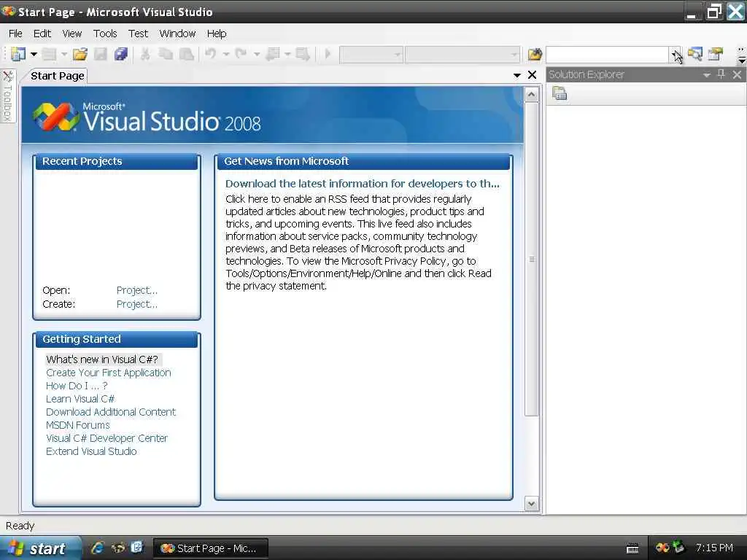Click the Solution Explorer toolbar icon

pos(695,54)
